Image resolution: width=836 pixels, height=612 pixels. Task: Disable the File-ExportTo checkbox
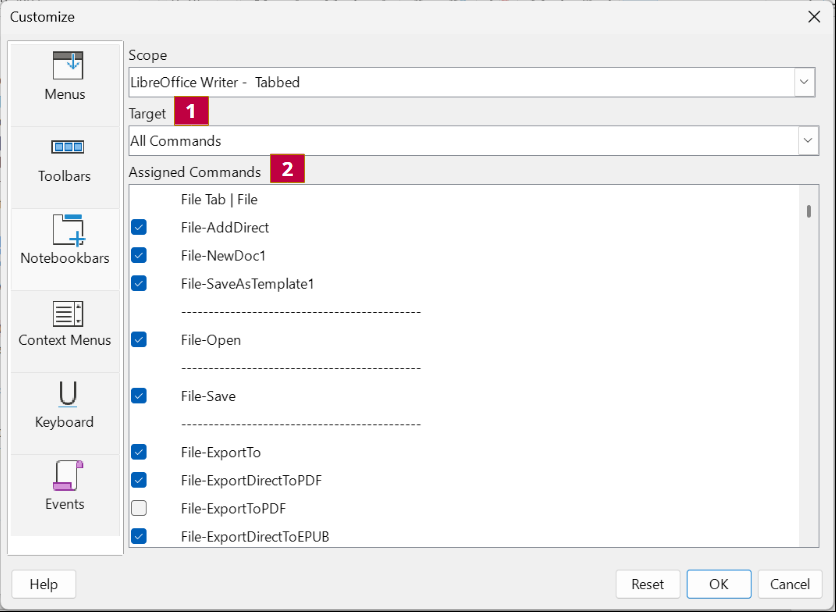[x=139, y=452]
